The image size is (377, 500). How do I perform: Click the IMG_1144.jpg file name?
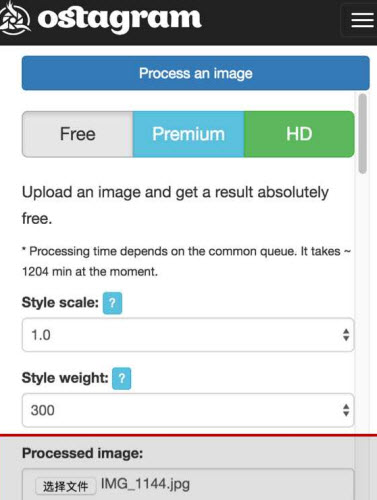click(145, 484)
